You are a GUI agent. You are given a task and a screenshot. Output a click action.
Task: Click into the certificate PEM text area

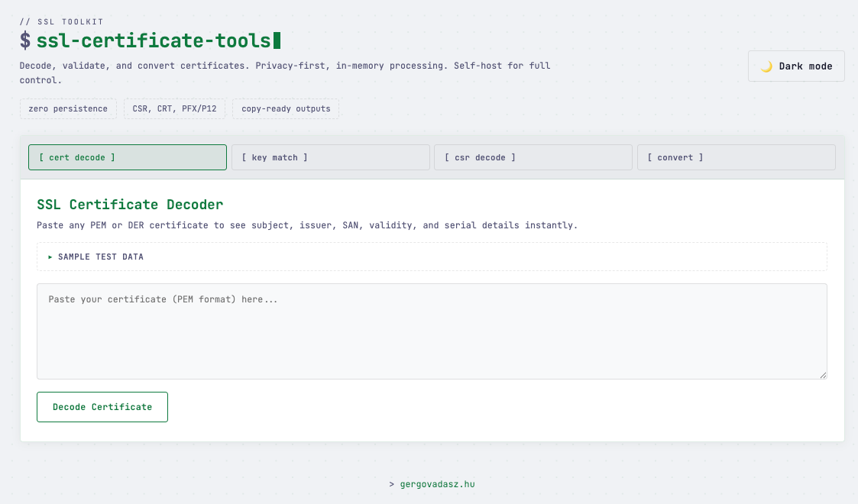(432, 331)
